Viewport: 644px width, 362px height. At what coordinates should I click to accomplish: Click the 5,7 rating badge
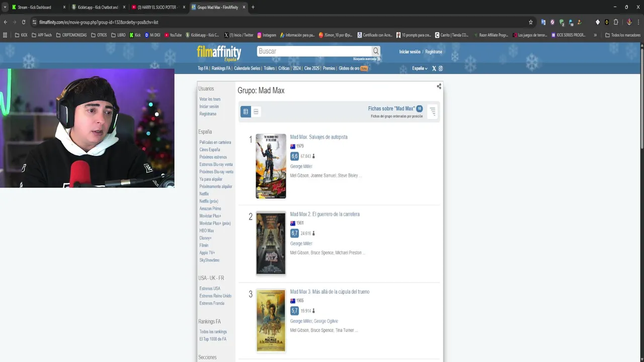click(294, 311)
